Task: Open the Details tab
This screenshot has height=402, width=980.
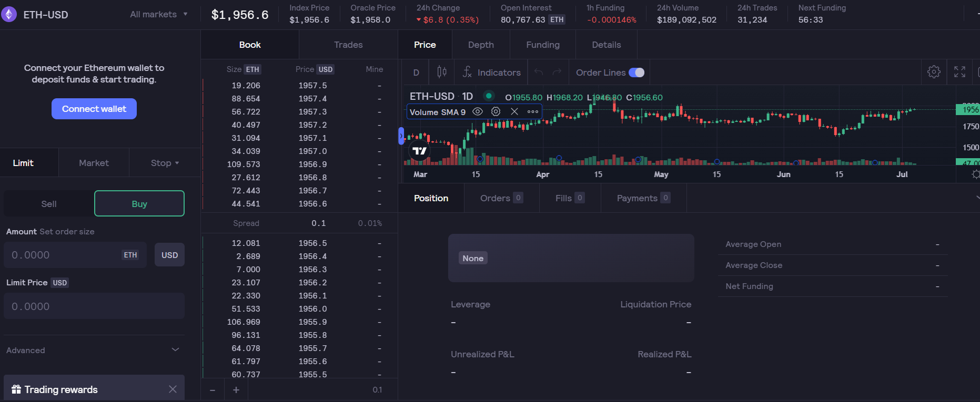Action: pos(607,45)
